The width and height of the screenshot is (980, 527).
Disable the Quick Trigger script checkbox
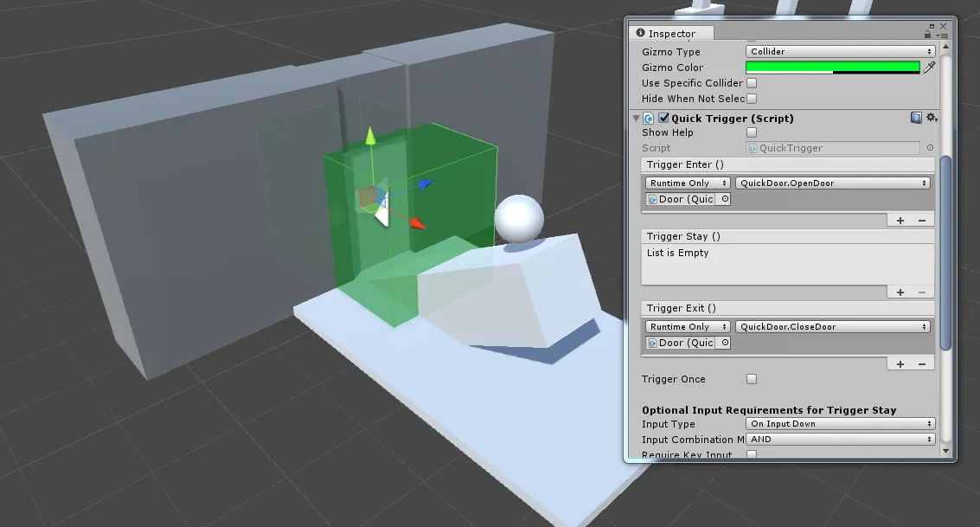tap(663, 118)
